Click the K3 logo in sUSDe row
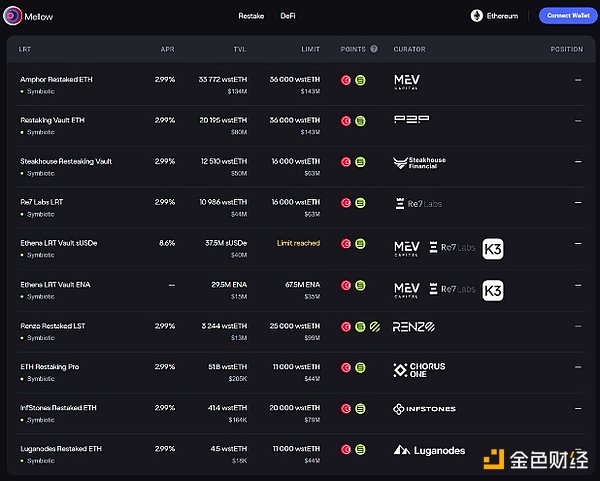Screen dimensions: 600x481 click(x=493, y=249)
